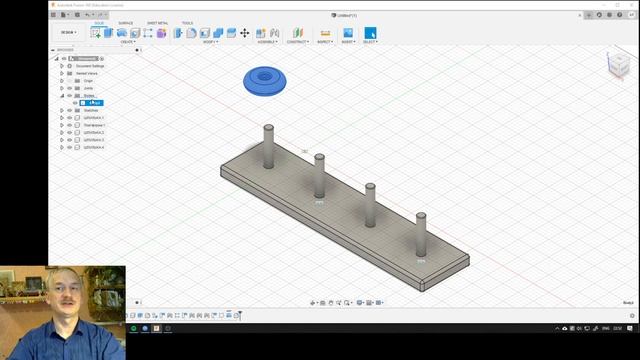
Task: Switch to the TOOLS tab
Action: tap(187, 23)
